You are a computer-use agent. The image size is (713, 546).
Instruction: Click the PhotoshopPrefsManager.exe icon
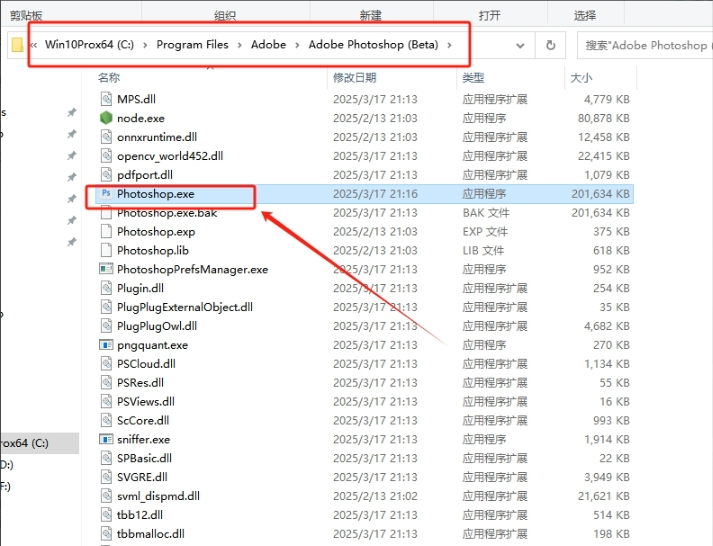106,269
